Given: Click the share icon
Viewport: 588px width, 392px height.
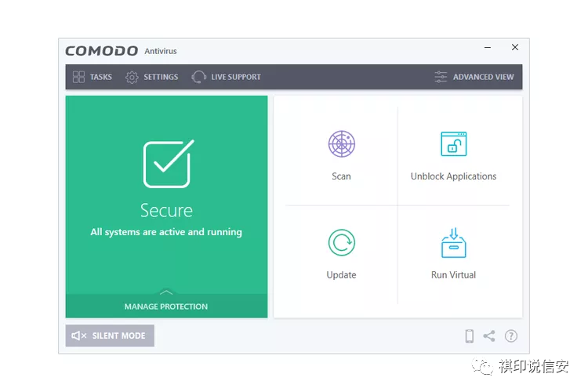Looking at the screenshot, I should coord(489,336).
